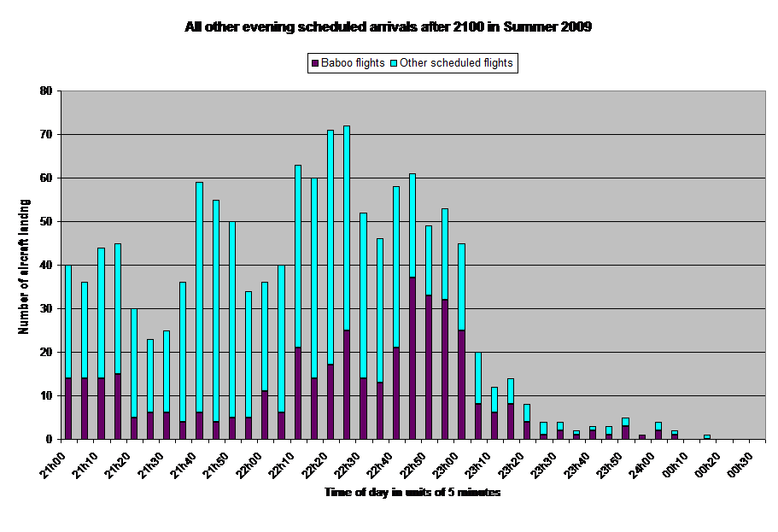Click the 23h50 x-axis label

(610, 465)
